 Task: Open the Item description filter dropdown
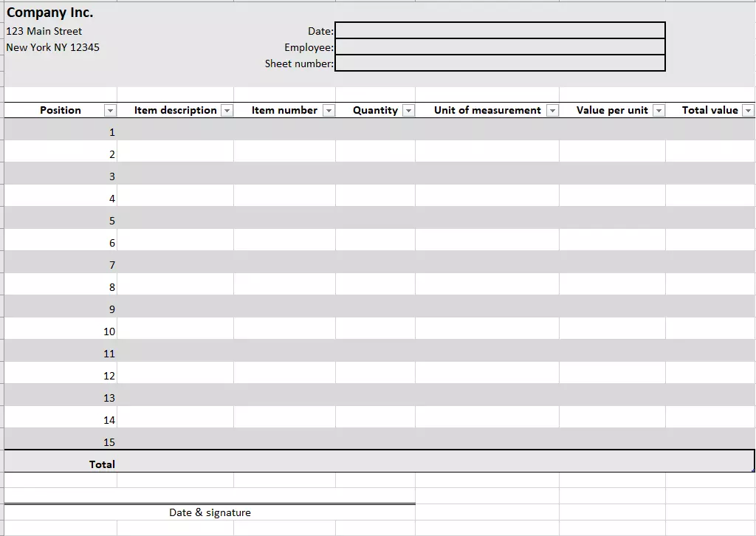click(x=227, y=110)
